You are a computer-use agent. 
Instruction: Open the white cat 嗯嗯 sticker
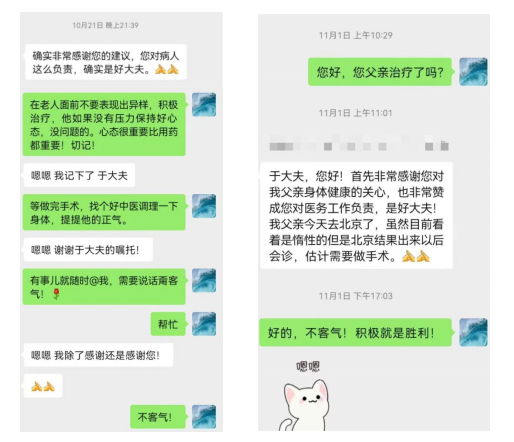305,396
